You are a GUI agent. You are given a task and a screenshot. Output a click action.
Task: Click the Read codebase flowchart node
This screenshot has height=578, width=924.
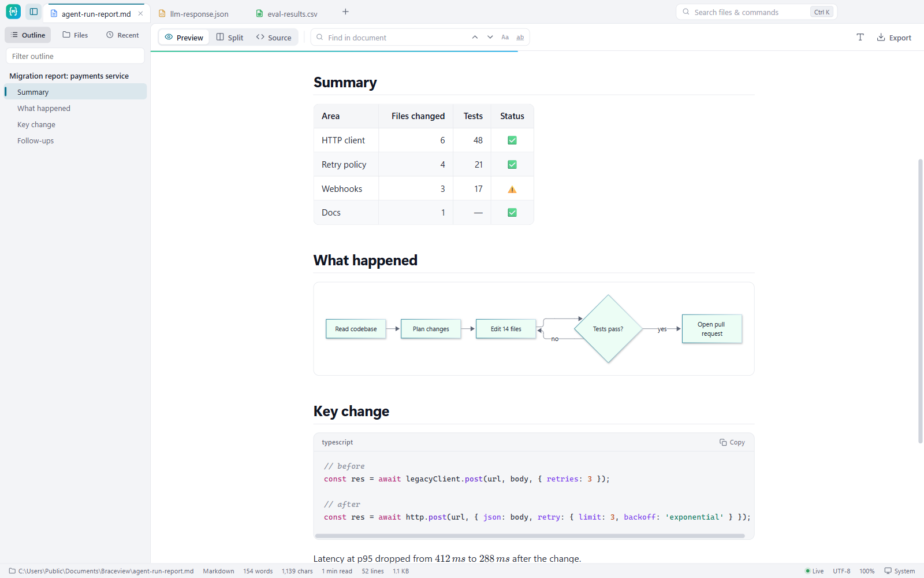pyautogui.click(x=356, y=329)
